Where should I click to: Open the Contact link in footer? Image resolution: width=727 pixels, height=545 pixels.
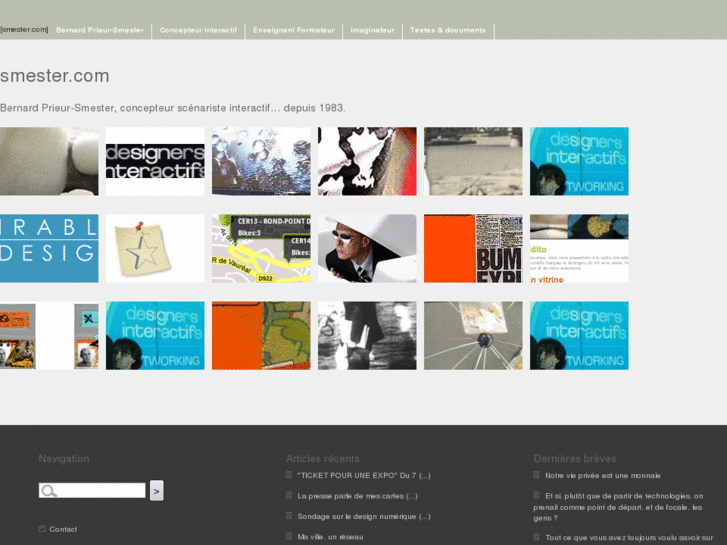tap(63, 529)
